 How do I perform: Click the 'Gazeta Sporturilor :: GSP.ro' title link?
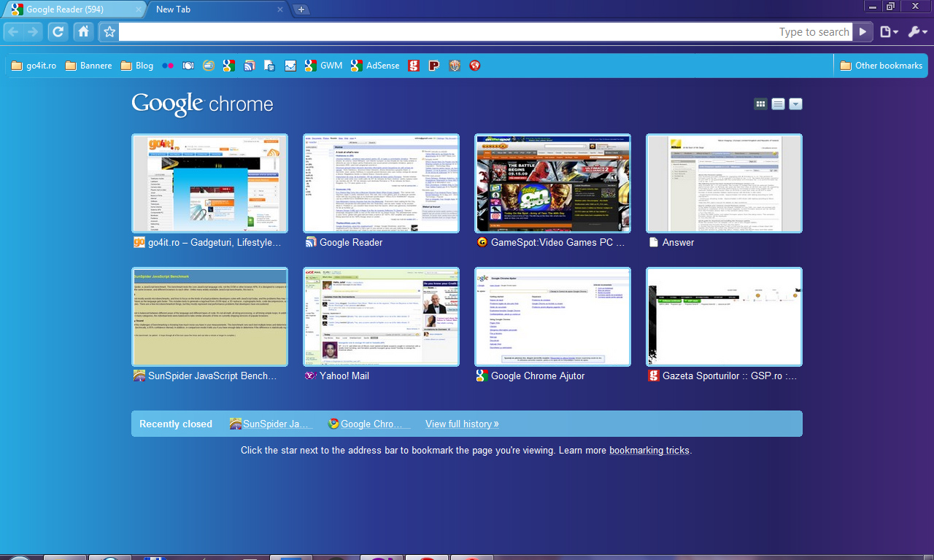[730, 376]
